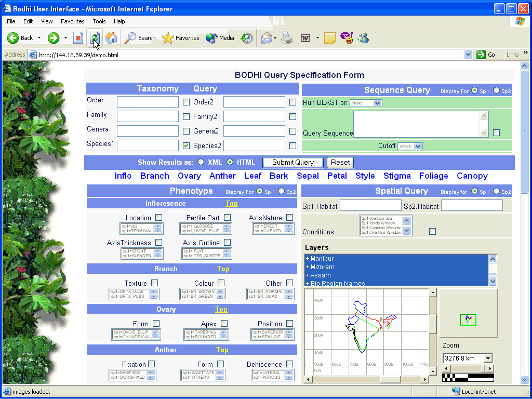Click the Refresh page icon
The image size is (532, 399).
[x=94, y=38]
